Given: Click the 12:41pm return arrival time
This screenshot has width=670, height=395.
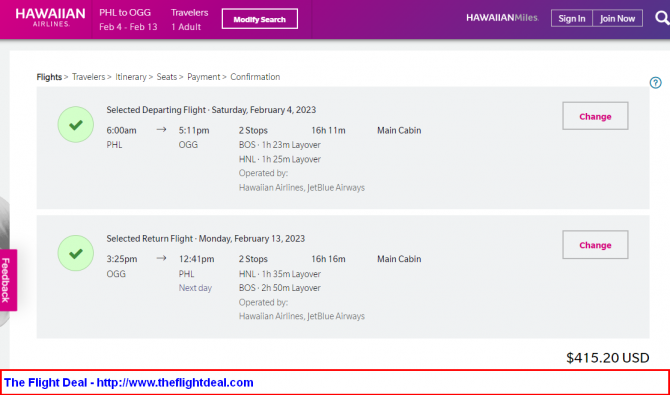Looking at the screenshot, I should click(197, 259).
